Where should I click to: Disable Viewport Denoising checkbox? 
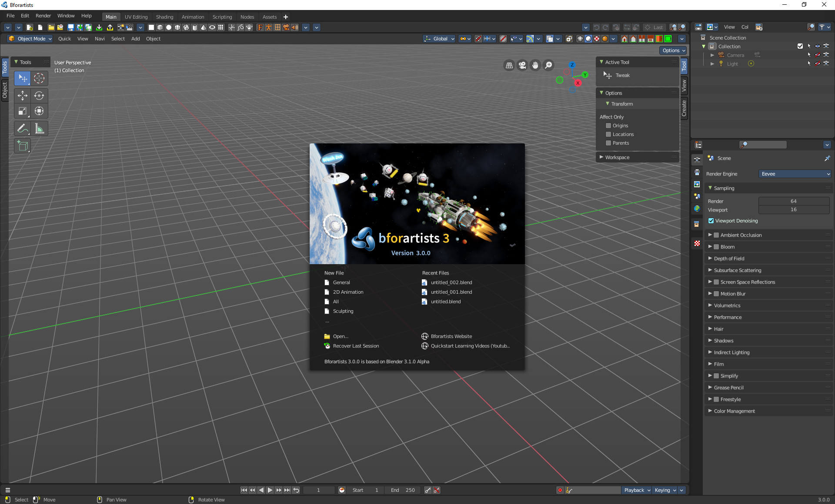[x=711, y=221]
